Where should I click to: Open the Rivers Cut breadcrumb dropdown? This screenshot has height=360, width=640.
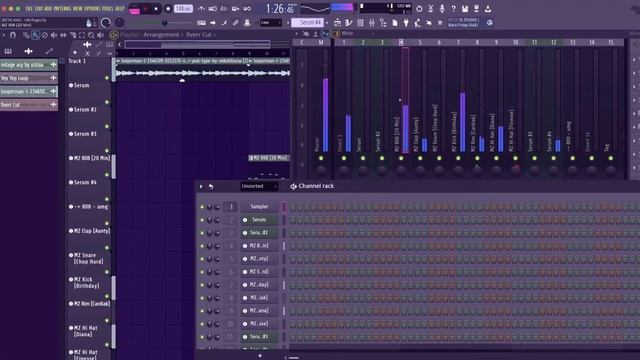pos(199,35)
